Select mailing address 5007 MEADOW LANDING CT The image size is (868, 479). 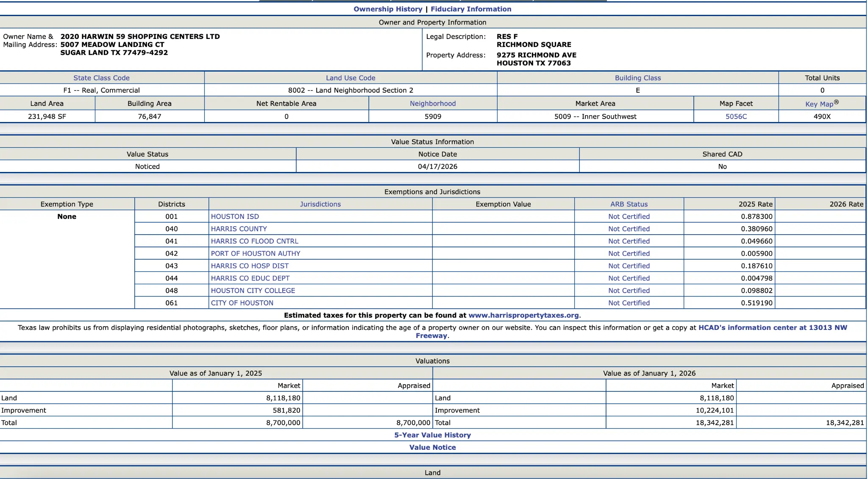pyautogui.click(x=112, y=44)
